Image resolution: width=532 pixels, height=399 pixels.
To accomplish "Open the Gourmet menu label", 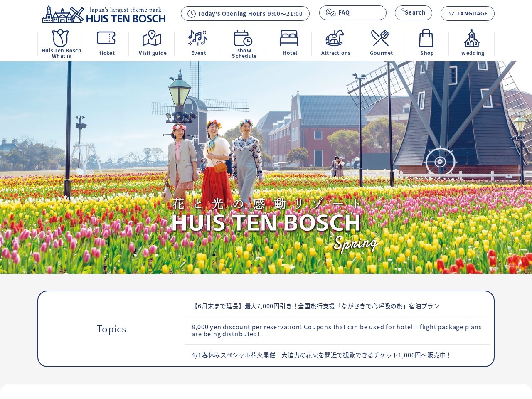I will pyautogui.click(x=381, y=53).
